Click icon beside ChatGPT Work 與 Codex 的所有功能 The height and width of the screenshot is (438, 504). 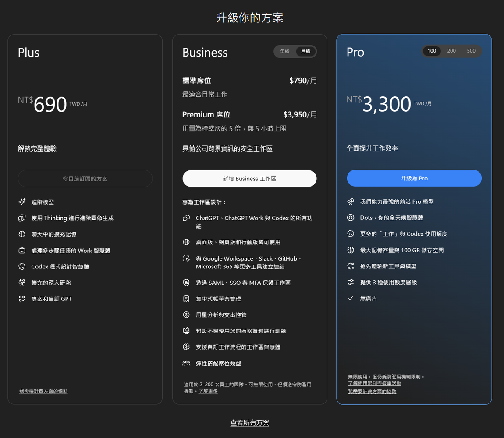186,218
